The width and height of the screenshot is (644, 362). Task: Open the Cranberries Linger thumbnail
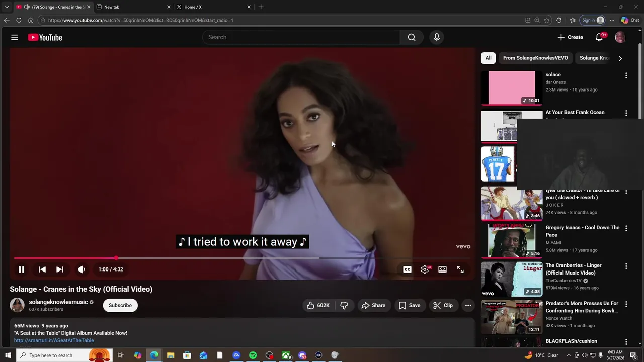coord(512,280)
